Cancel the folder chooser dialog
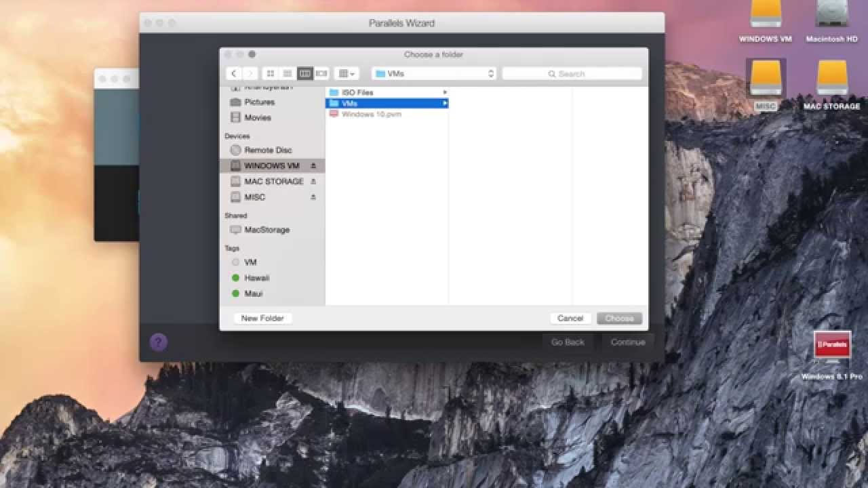Image resolution: width=868 pixels, height=488 pixels. 570,318
